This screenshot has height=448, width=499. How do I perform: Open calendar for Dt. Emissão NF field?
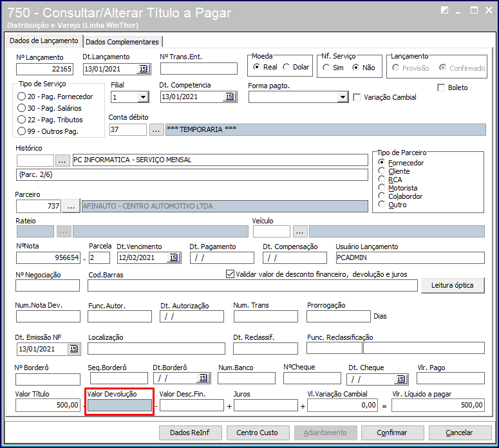click(x=74, y=349)
